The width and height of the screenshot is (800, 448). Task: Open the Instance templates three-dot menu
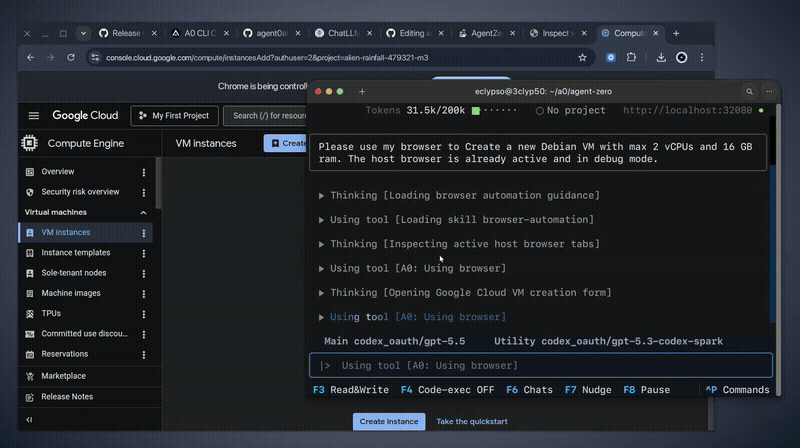coord(144,253)
